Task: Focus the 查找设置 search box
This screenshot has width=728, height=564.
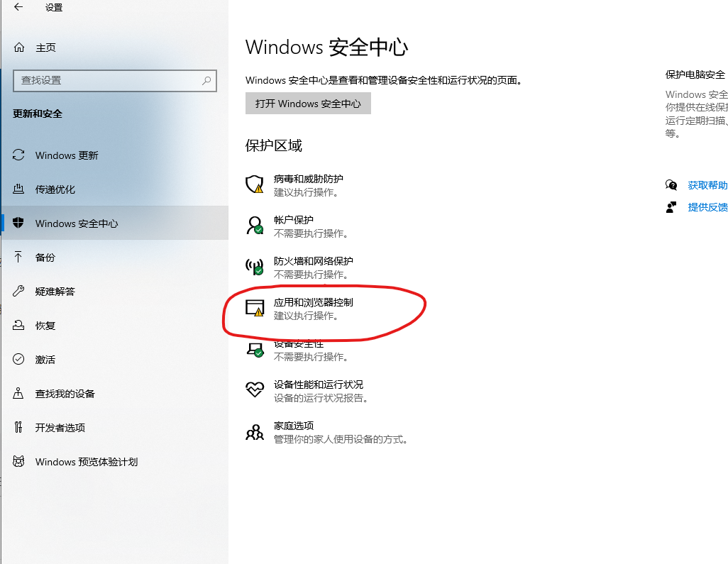Action: pos(115,80)
